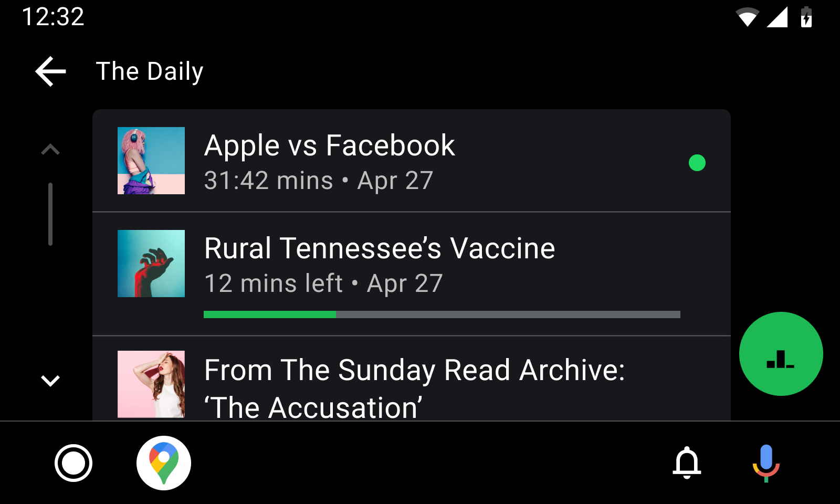The image size is (840, 504).
Task: Play 'From The Sunday Read Archive: The Accusation'
Action: tap(367, 383)
